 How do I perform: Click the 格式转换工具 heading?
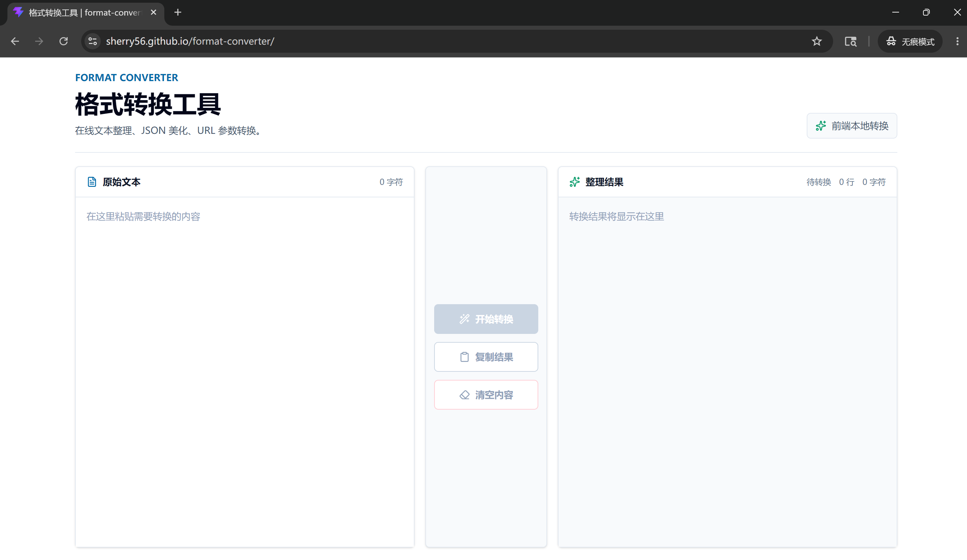[x=148, y=104]
